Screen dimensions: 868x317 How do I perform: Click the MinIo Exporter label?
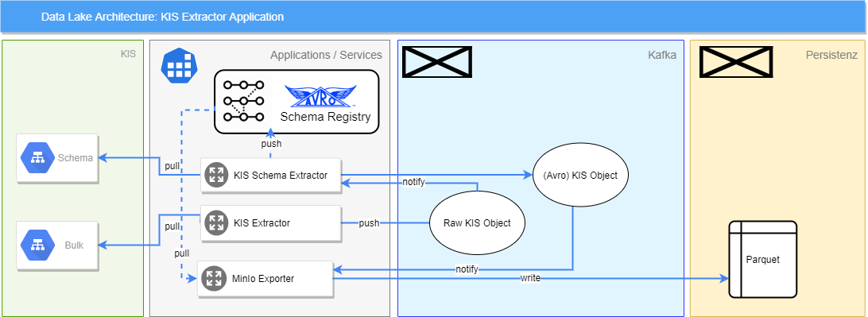[263, 279]
